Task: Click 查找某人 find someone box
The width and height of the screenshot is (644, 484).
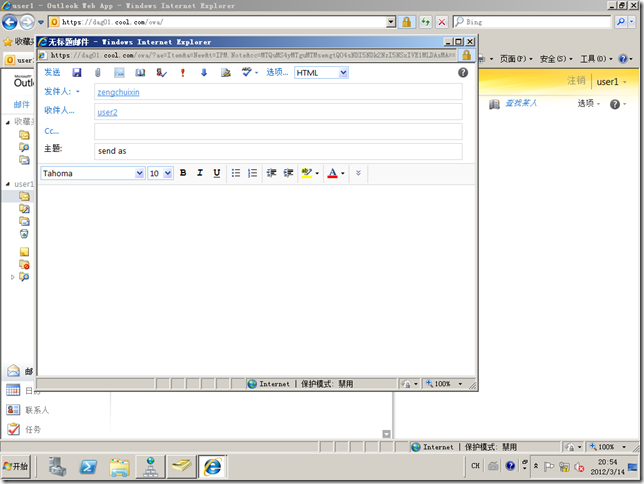Action: [x=521, y=103]
